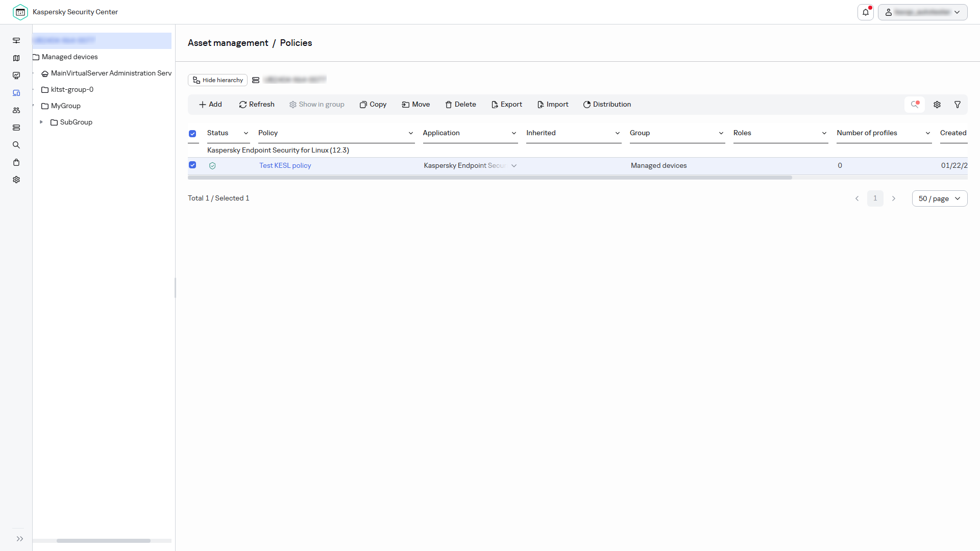
Task: Select Managed devices in the tree
Action: click(x=69, y=57)
